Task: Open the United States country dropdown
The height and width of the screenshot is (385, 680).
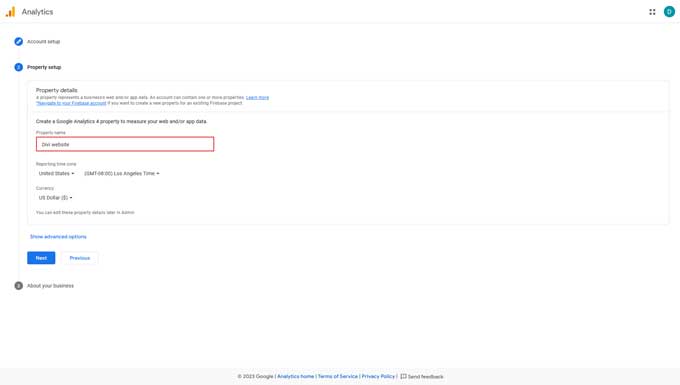Action: (56, 173)
